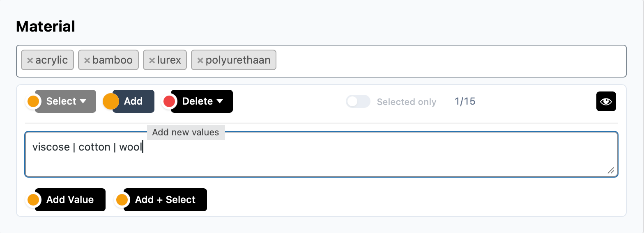
Task: Click the orange dot on Add + Select
Action: pos(122,200)
